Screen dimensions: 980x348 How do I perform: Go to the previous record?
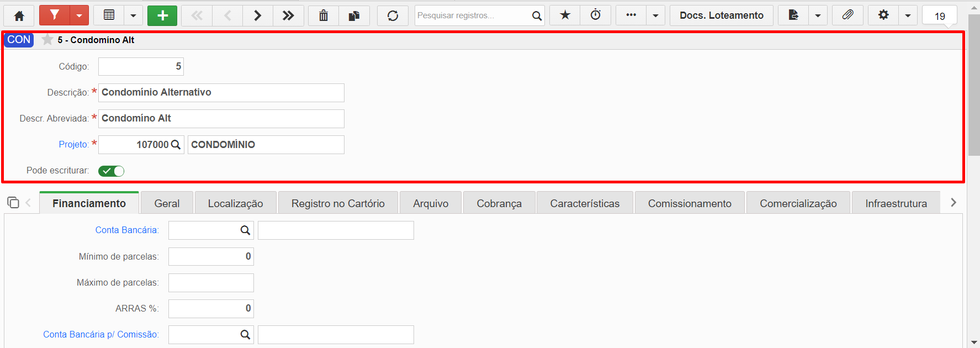[227, 15]
